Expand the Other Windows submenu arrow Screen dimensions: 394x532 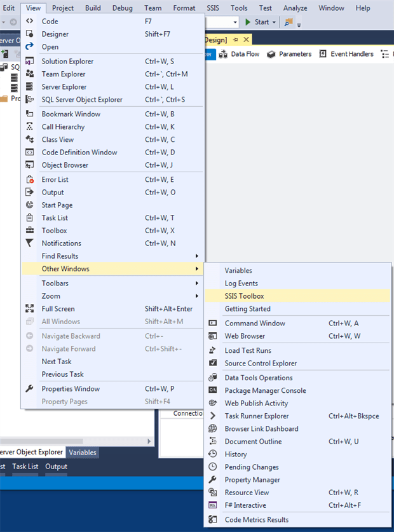pyautogui.click(x=197, y=269)
